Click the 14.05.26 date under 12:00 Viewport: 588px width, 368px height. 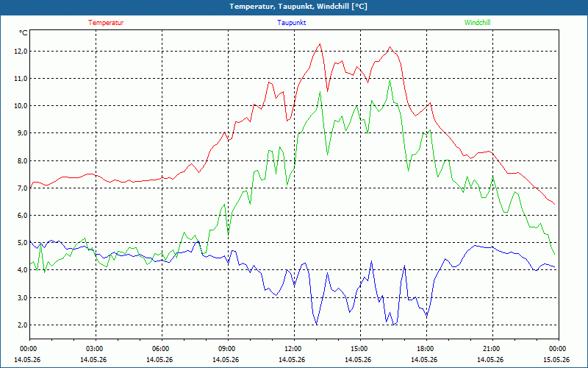[x=292, y=360]
